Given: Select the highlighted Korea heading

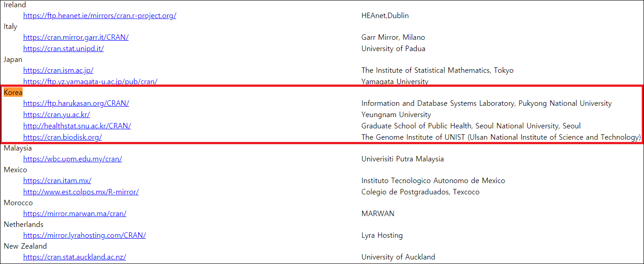Looking at the screenshot, I should (13, 92).
